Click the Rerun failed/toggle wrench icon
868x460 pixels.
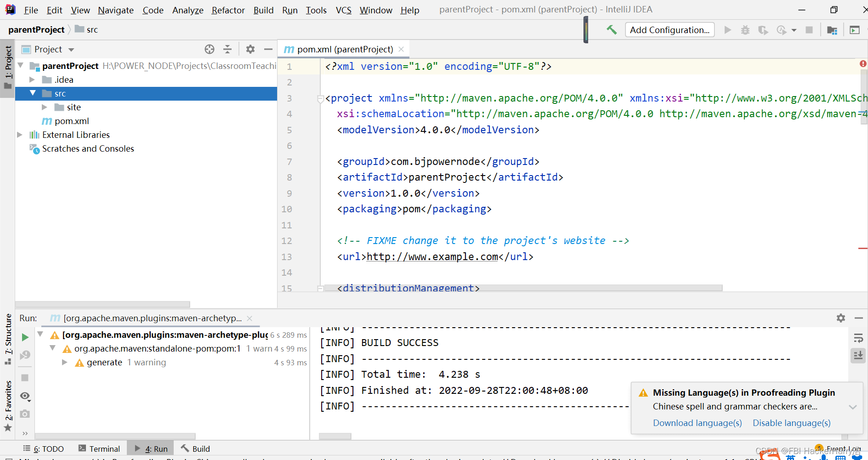[25, 355]
